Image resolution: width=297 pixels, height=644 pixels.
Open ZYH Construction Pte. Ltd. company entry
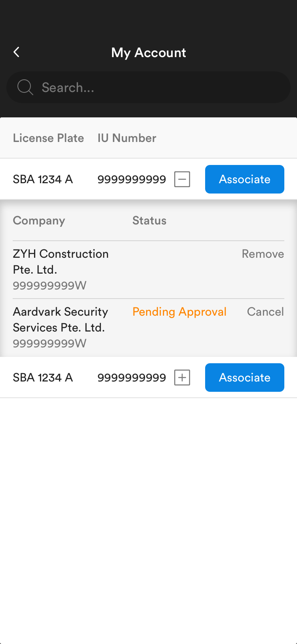(61, 262)
